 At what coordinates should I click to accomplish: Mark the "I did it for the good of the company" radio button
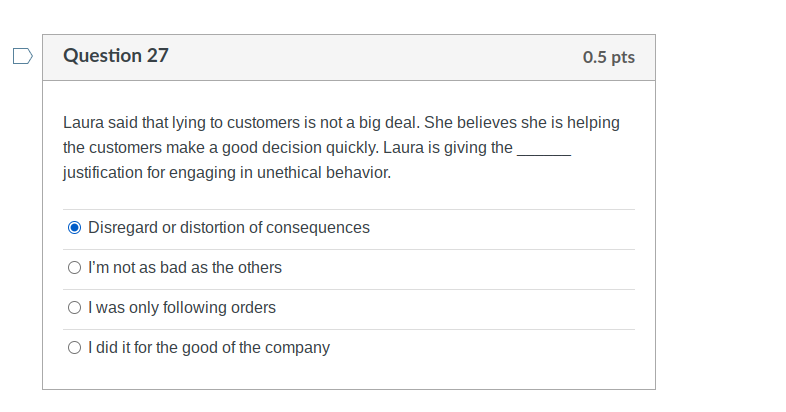(74, 347)
